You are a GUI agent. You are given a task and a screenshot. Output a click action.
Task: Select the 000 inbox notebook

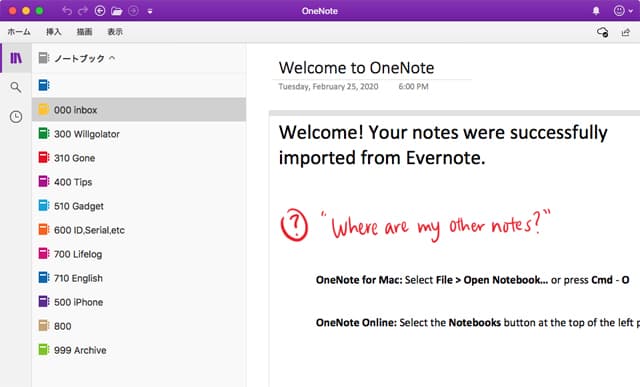(x=139, y=109)
